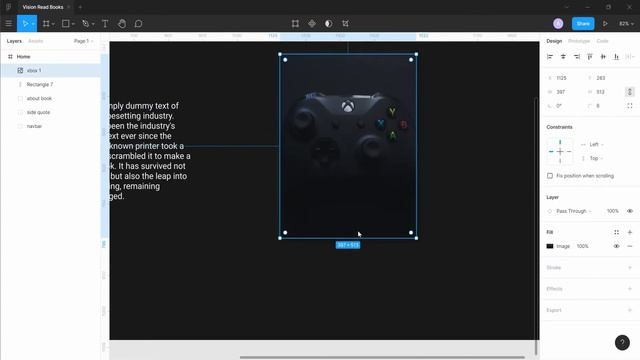Add a new fill with plus

pyautogui.click(x=630, y=232)
